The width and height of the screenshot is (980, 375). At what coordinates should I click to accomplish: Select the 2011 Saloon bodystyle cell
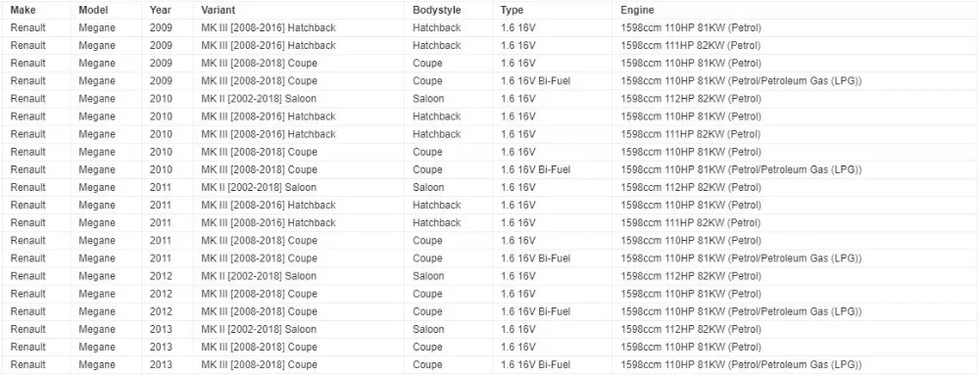pos(428,187)
